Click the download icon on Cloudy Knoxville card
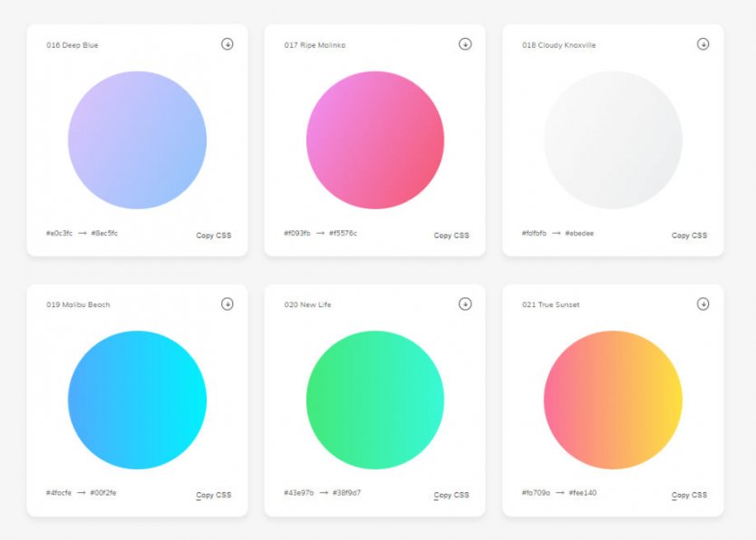This screenshot has height=540, width=756. [x=703, y=43]
